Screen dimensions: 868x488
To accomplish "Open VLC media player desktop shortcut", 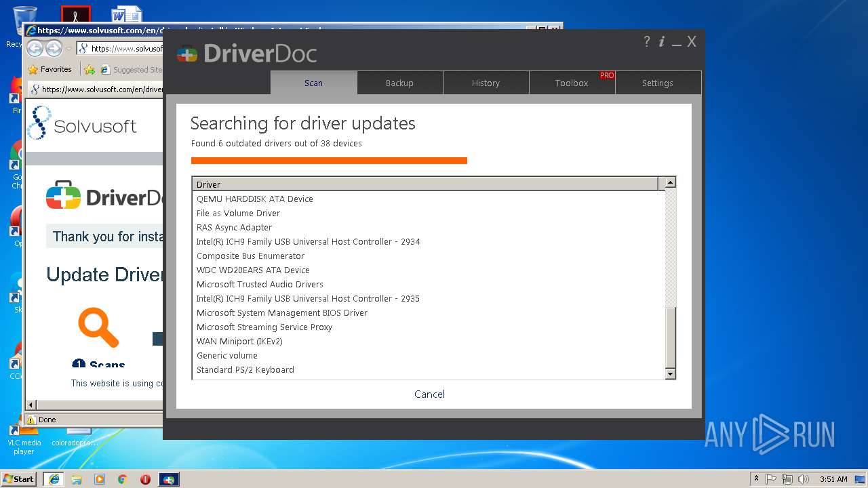I will coord(24,439).
